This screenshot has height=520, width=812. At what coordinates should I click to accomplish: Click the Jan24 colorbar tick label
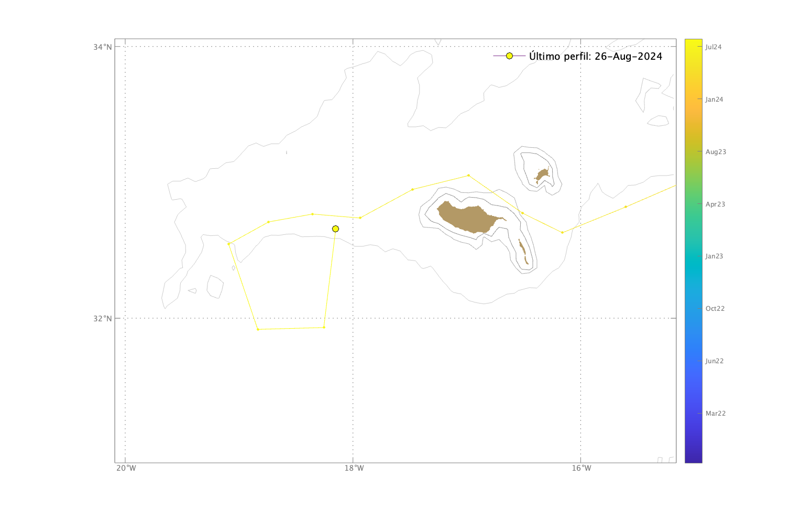(x=714, y=100)
